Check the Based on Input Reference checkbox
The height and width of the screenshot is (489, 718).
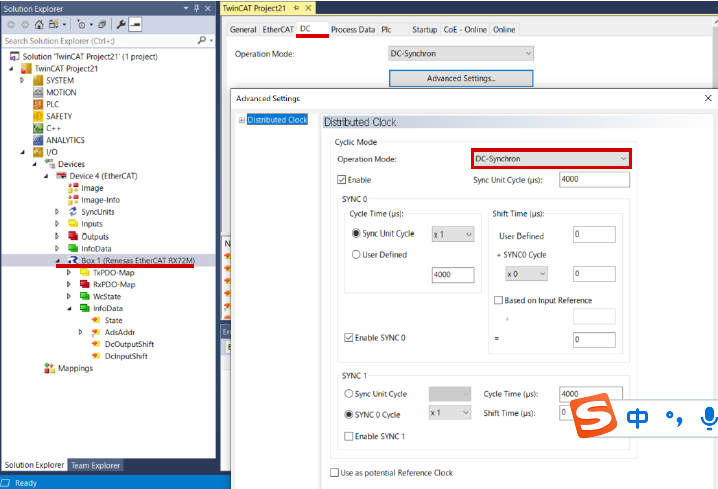click(498, 300)
